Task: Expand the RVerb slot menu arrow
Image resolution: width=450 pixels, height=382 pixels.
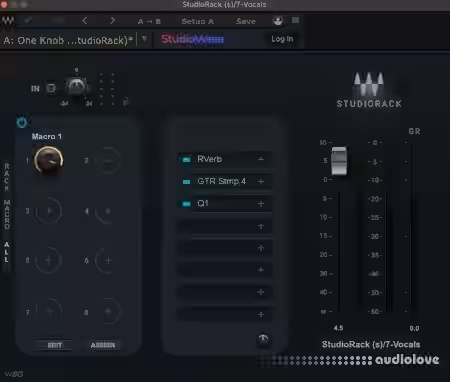Action: coord(261,159)
